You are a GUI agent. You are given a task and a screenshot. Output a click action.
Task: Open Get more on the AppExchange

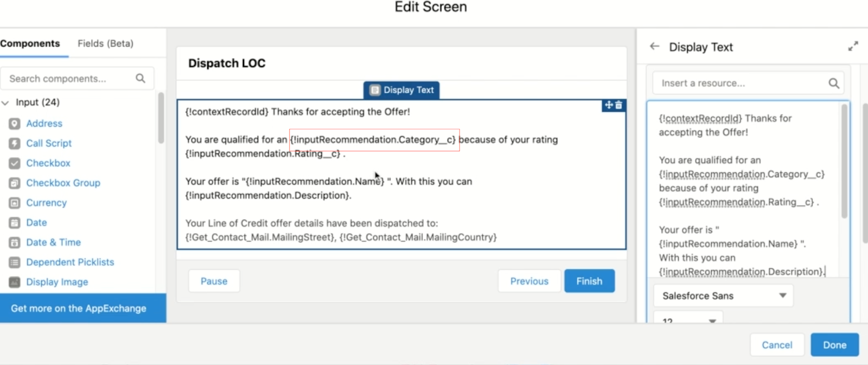[x=79, y=308]
